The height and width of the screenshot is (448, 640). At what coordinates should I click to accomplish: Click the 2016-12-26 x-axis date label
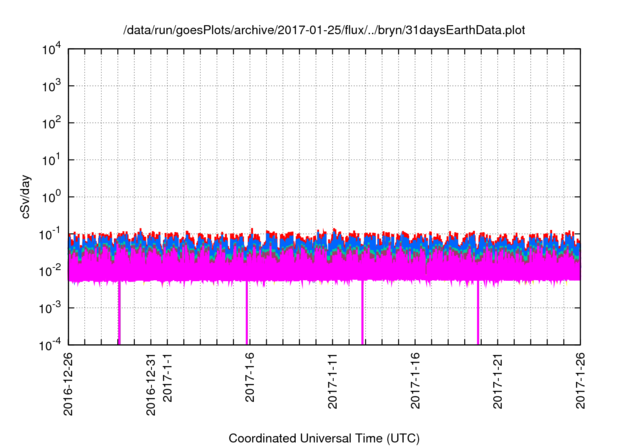68,384
